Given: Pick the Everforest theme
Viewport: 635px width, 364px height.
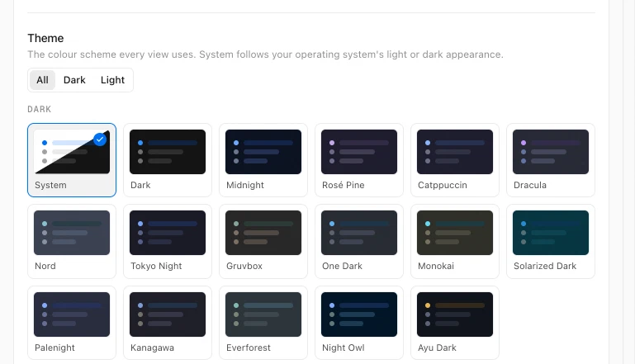Looking at the screenshot, I should pos(263,323).
